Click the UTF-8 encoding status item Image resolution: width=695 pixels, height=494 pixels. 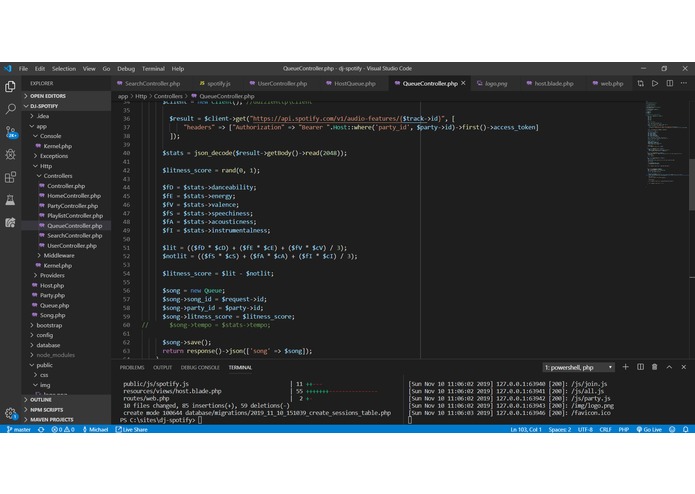pyautogui.click(x=585, y=429)
